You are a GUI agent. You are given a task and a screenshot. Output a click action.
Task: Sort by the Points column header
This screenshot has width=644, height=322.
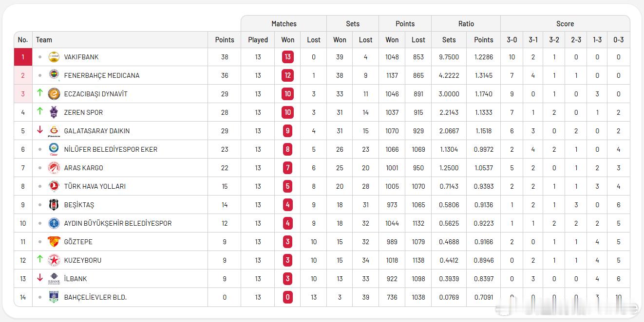[x=224, y=40]
